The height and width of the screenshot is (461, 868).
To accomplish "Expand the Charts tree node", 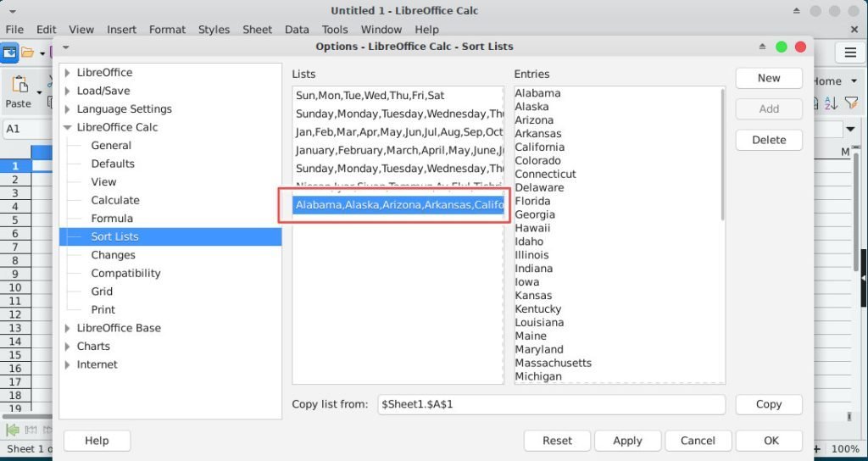I will click(67, 347).
